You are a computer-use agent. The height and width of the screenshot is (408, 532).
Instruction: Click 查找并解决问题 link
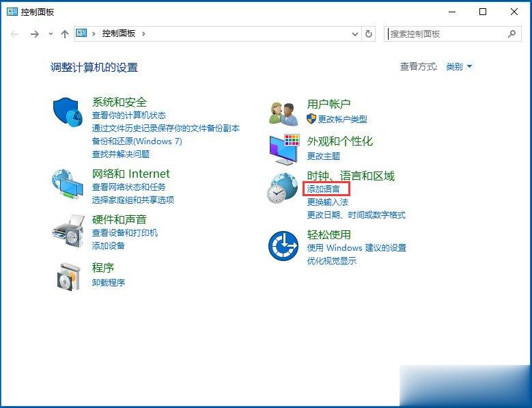(121, 154)
